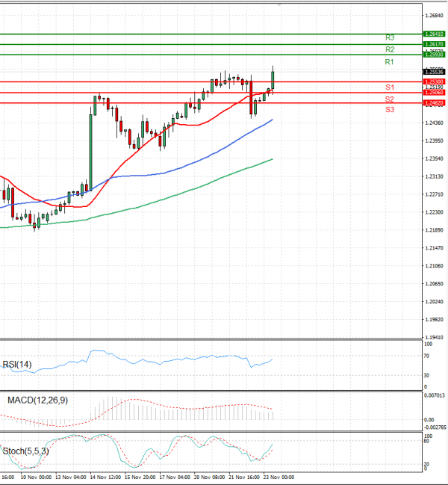Select the 1.26170 price tag
The image size is (448, 485).
[x=434, y=44]
